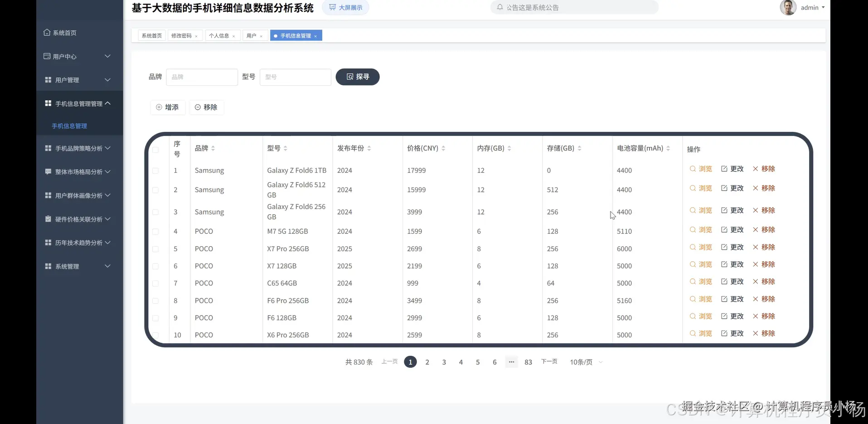Edit row 8 F6 Pro 256GB via 更改

(732, 299)
